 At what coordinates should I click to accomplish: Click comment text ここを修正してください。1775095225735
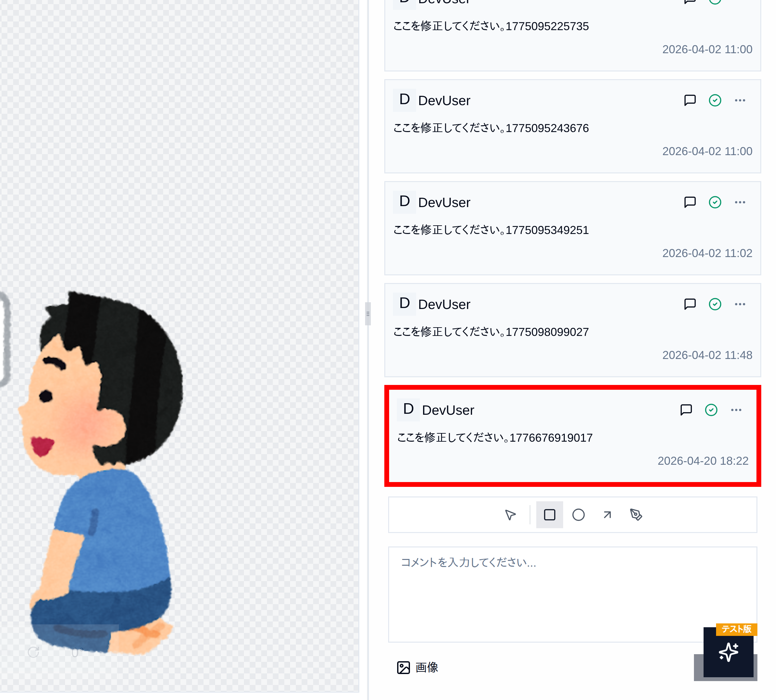[491, 26]
